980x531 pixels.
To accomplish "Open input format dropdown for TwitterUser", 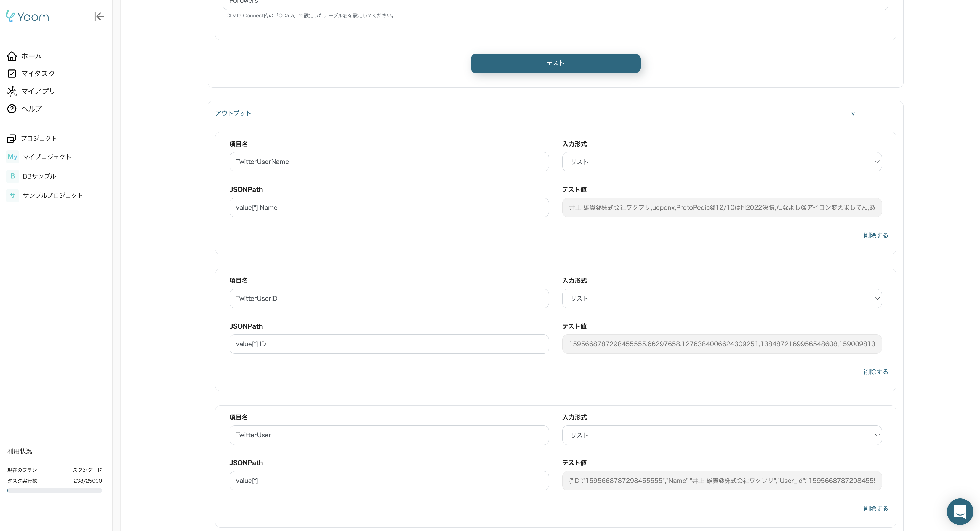I will coord(721,435).
